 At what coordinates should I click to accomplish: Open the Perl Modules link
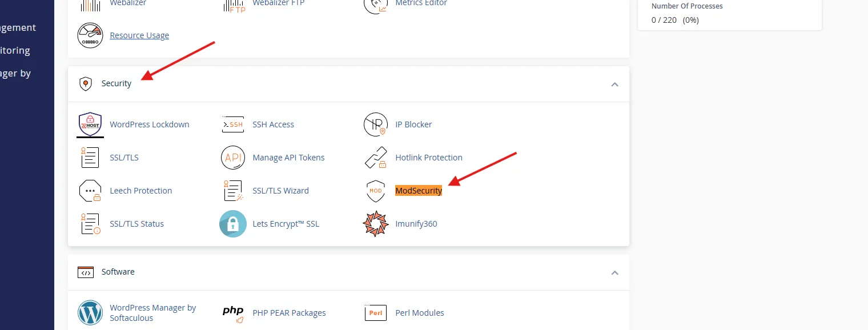[420, 313]
